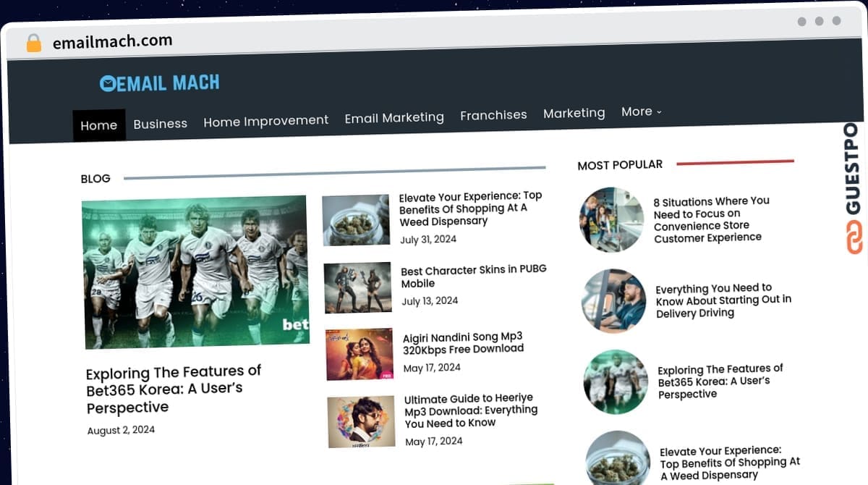Open the featured article headline about Bet365 Korea
868x485 pixels.
click(x=174, y=390)
